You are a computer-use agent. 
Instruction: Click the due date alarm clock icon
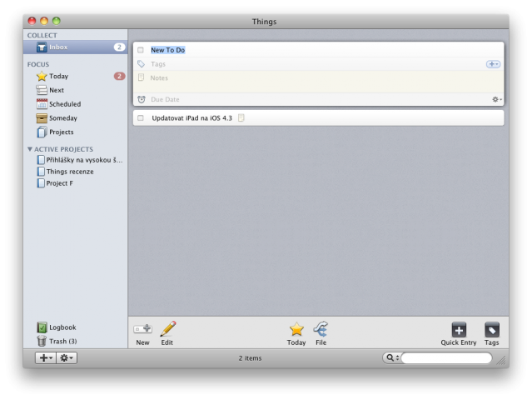click(142, 99)
